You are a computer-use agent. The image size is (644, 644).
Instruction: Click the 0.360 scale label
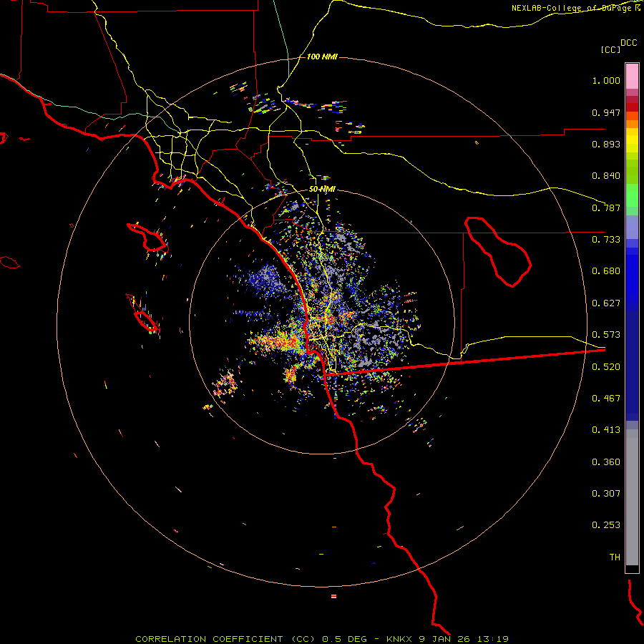point(606,462)
